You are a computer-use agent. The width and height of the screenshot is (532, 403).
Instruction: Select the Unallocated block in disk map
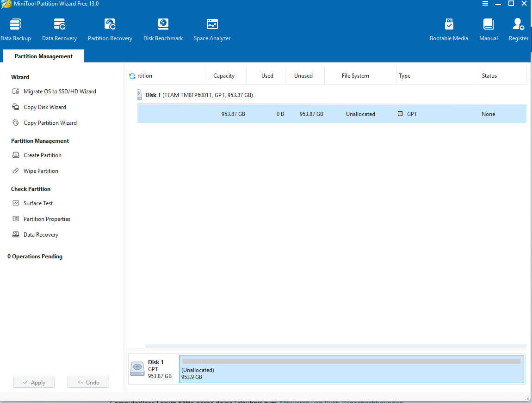(x=352, y=369)
